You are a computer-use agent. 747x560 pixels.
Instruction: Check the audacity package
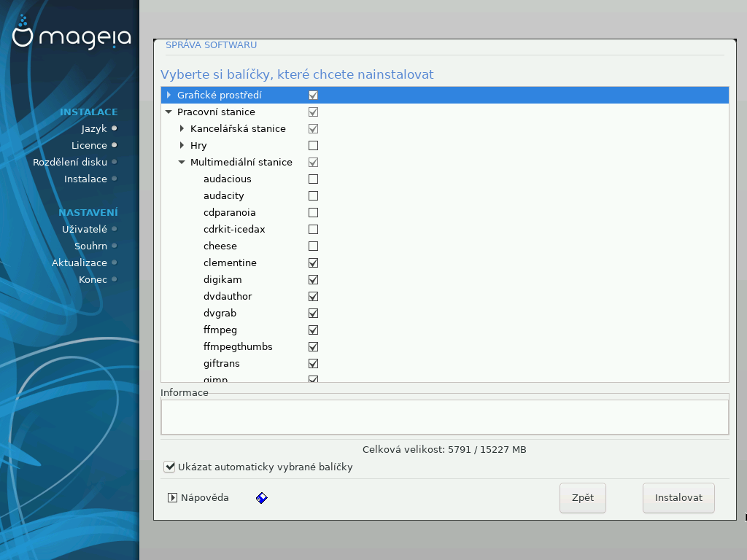pyautogui.click(x=313, y=195)
